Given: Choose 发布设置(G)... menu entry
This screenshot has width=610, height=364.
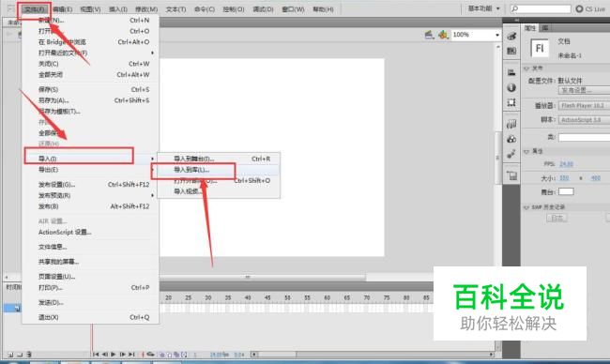Looking at the screenshot, I should [90, 184].
